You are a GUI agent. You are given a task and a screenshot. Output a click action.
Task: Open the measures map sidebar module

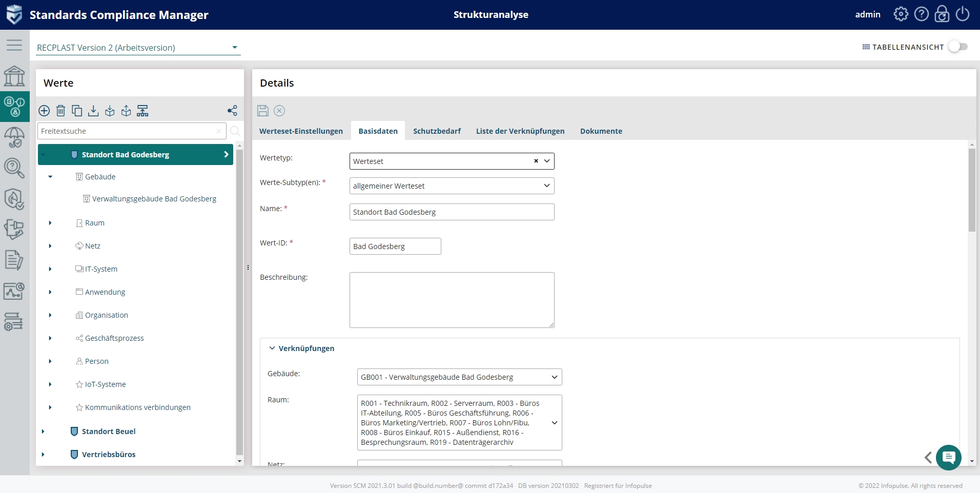(14, 230)
